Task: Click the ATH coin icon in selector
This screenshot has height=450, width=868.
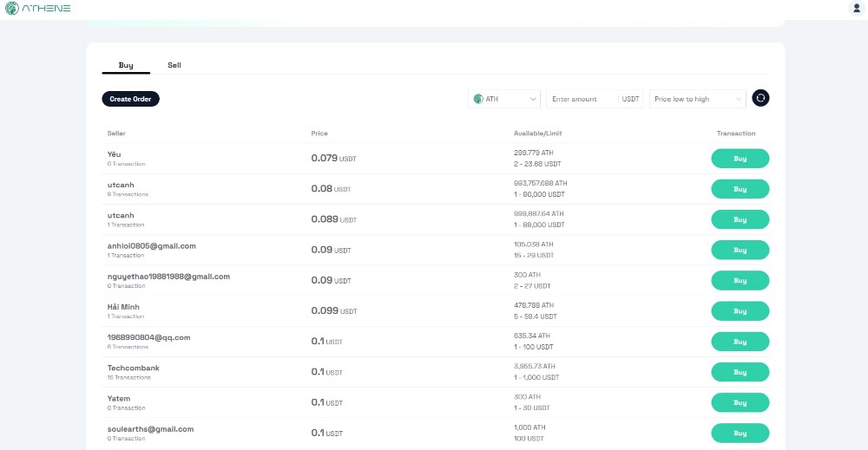Action: click(478, 99)
